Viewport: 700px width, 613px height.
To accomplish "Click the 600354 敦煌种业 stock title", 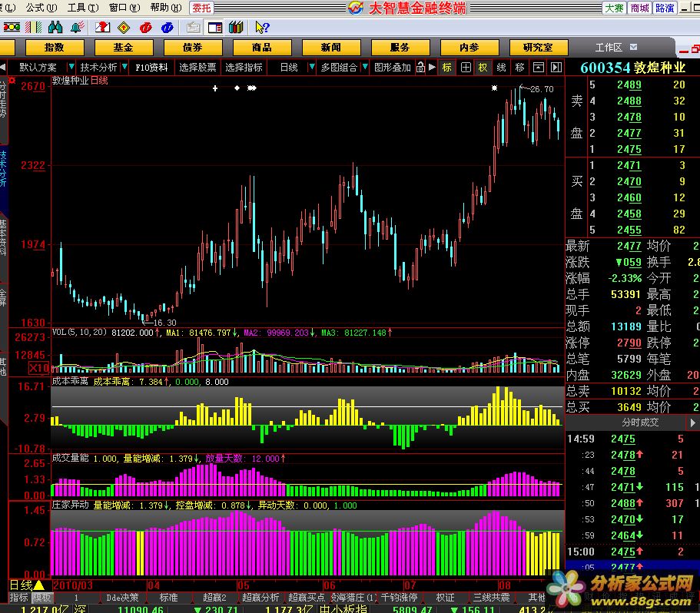I will click(x=632, y=68).
